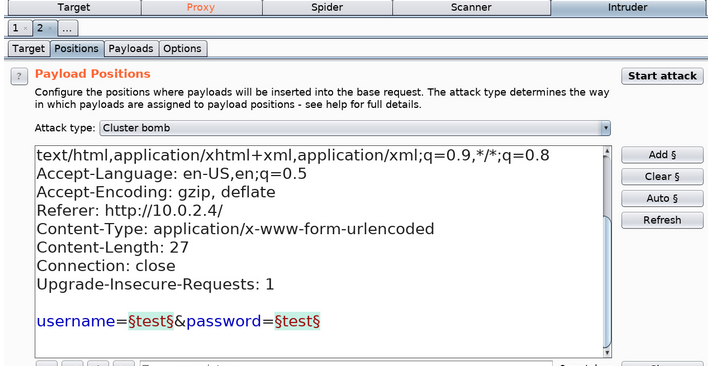Auto-place markers with Auto §
Screen dimensions: 708x366
click(662, 198)
